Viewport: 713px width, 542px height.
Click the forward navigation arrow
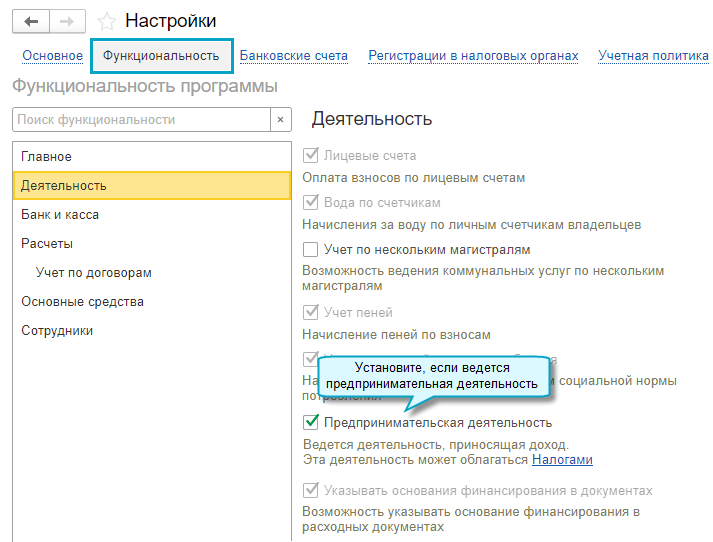(x=68, y=20)
